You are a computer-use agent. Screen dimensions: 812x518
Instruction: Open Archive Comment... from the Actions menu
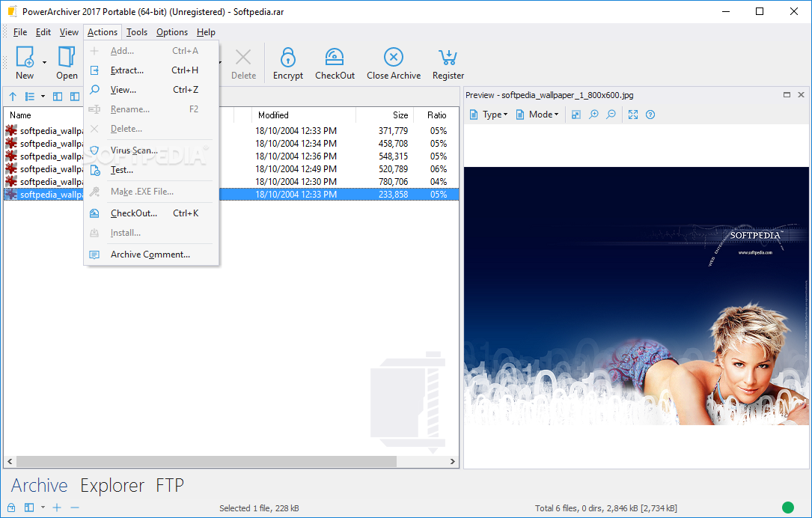(150, 255)
